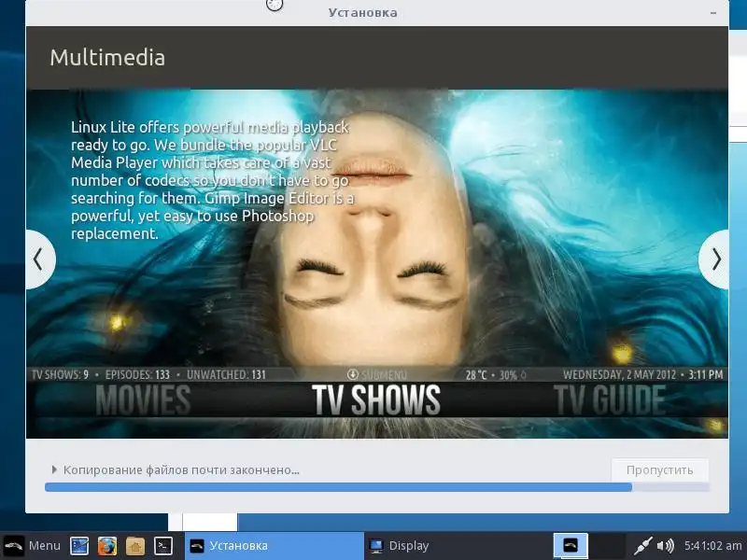Click the Пропустить skip button
The image size is (747, 560).
click(x=660, y=470)
